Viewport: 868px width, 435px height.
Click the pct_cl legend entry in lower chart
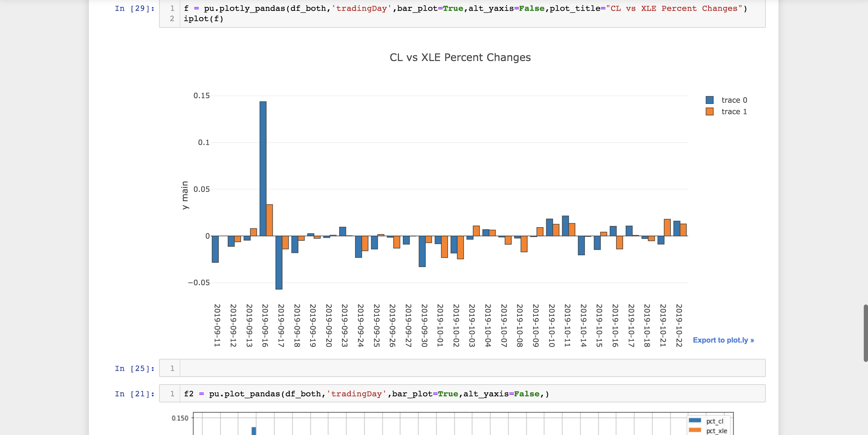[x=714, y=421]
